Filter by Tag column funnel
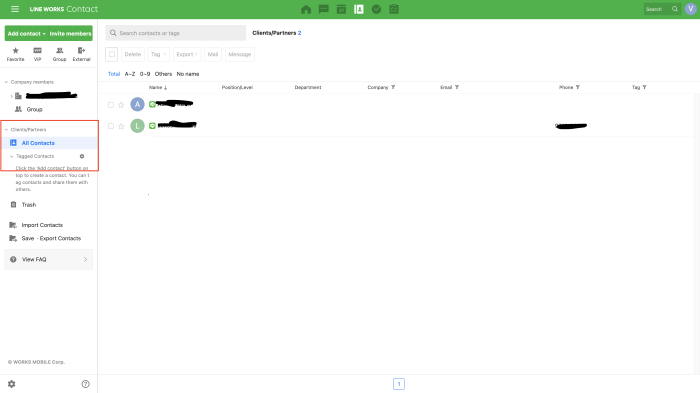This screenshot has width=700, height=393. 644,87
